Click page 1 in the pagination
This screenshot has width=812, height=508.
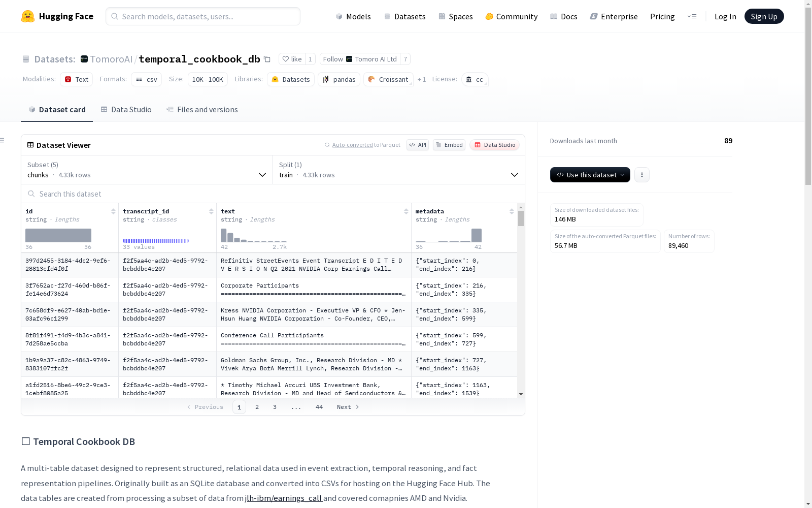coord(239,407)
